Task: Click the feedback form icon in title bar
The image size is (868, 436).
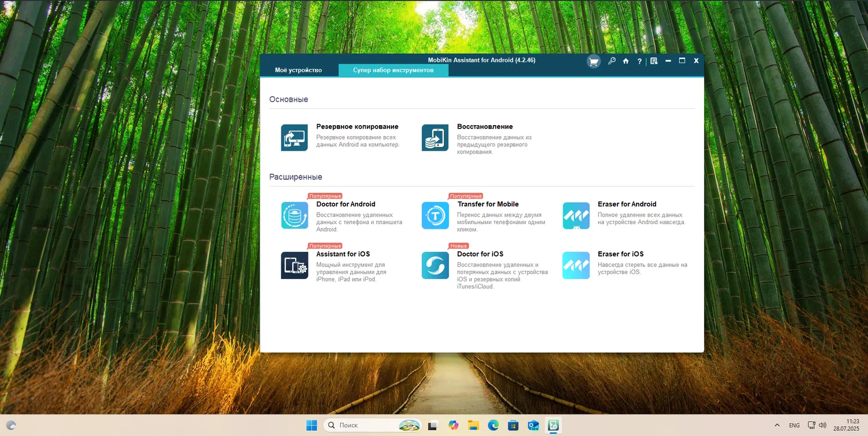Action: tap(654, 61)
